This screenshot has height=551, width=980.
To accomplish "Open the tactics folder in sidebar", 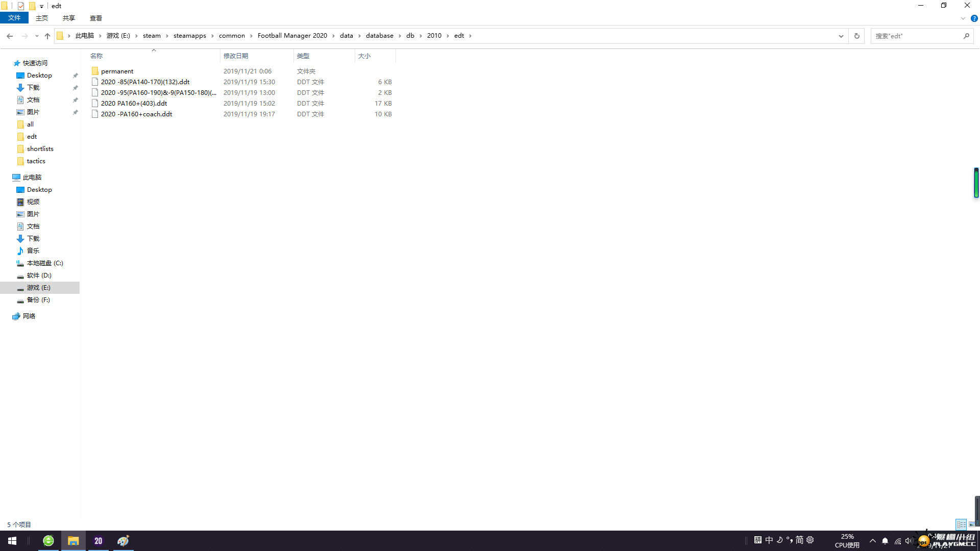I will pyautogui.click(x=36, y=161).
